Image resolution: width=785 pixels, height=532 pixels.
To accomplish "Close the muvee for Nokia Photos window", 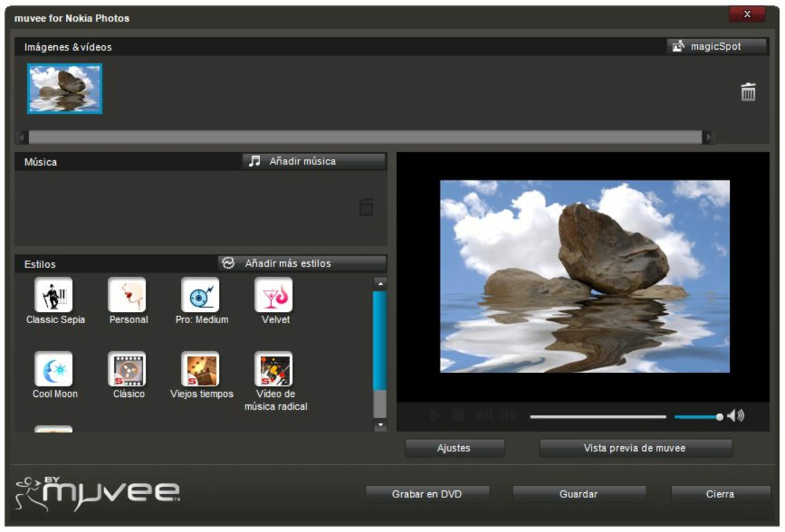I will 747,14.
